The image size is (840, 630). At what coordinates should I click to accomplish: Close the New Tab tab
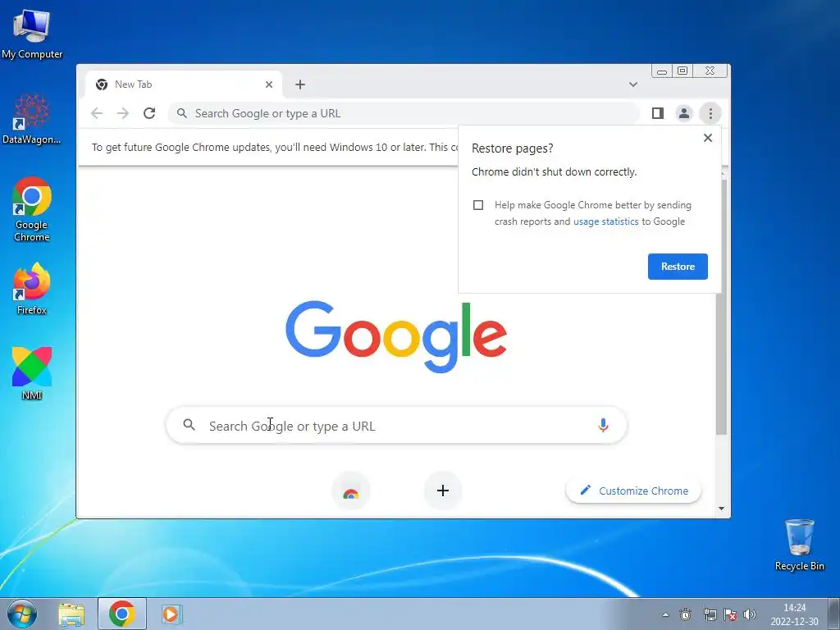pos(269,84)
